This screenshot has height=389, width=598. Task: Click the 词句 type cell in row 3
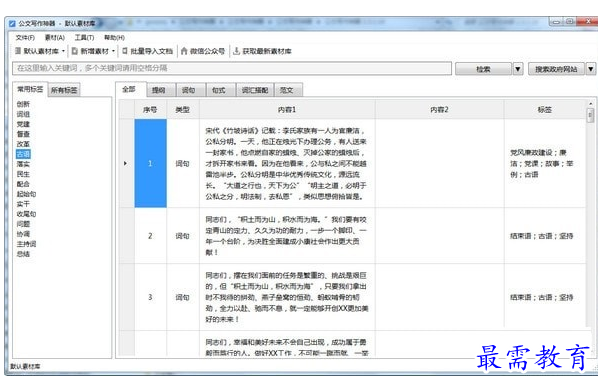pyautogui.click(x=183, y=297)
